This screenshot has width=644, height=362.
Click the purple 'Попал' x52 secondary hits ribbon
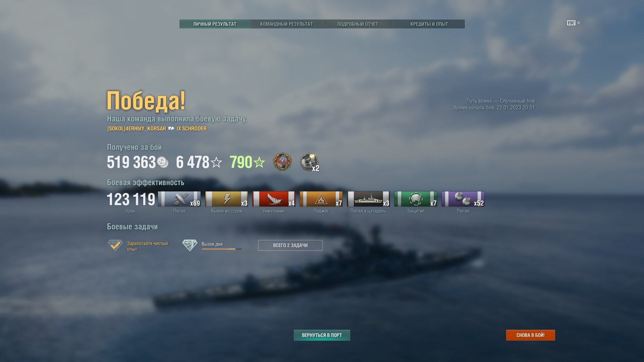click(x=463, y=199)
